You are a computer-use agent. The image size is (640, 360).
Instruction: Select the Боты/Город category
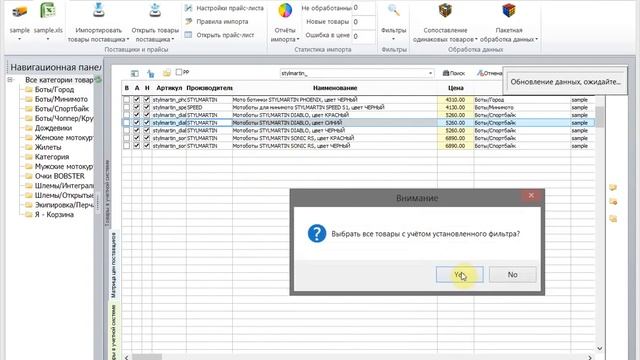54,89
